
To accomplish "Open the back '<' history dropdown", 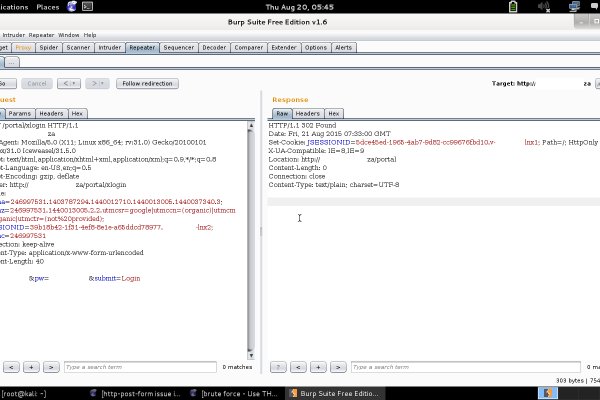I will coord(71,83).
